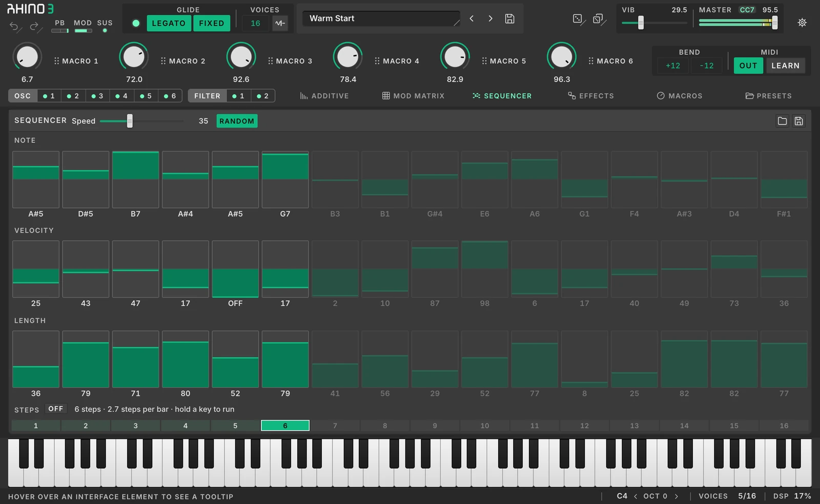Toggle the glide power indicator
820x504 pixels.
click(135, 23)
